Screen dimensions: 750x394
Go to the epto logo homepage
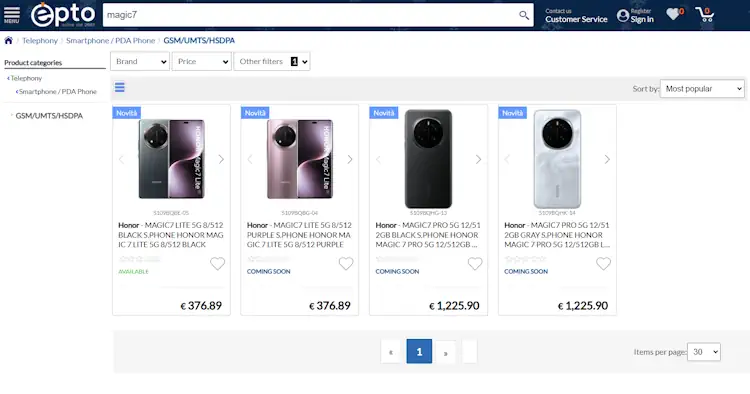(63, 15)
